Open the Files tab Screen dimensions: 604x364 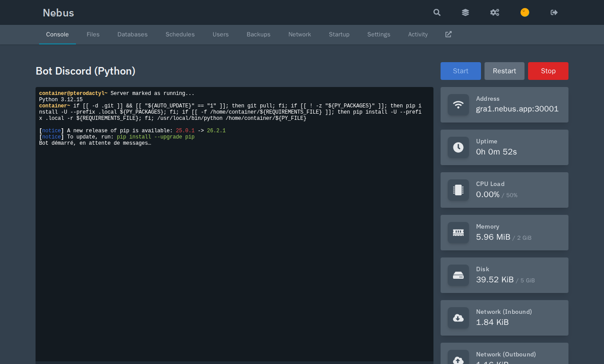point(93,34)
